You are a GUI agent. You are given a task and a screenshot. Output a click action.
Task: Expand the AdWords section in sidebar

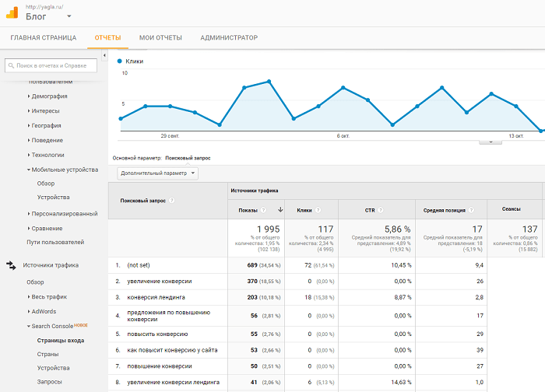[44, 311]
